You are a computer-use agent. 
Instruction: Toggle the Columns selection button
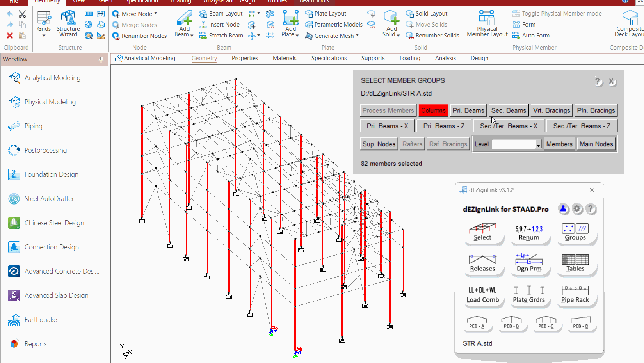(x=433, y=110)
